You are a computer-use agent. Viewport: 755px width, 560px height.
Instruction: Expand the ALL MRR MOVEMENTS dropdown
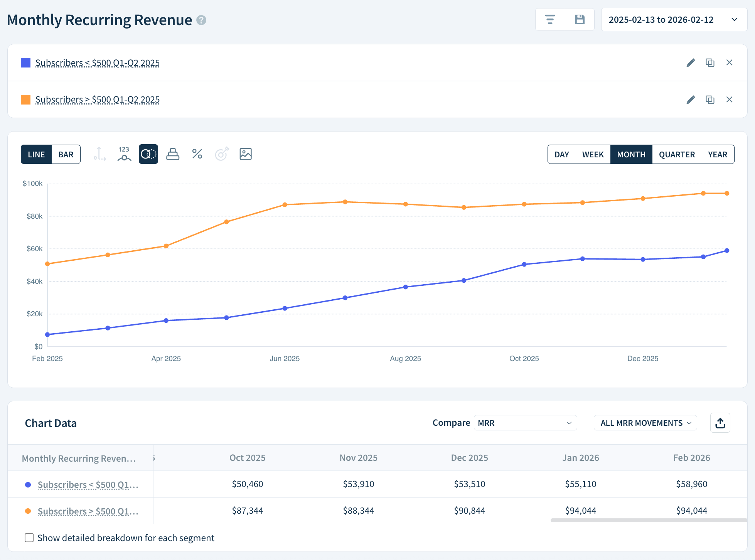[645, 423]
